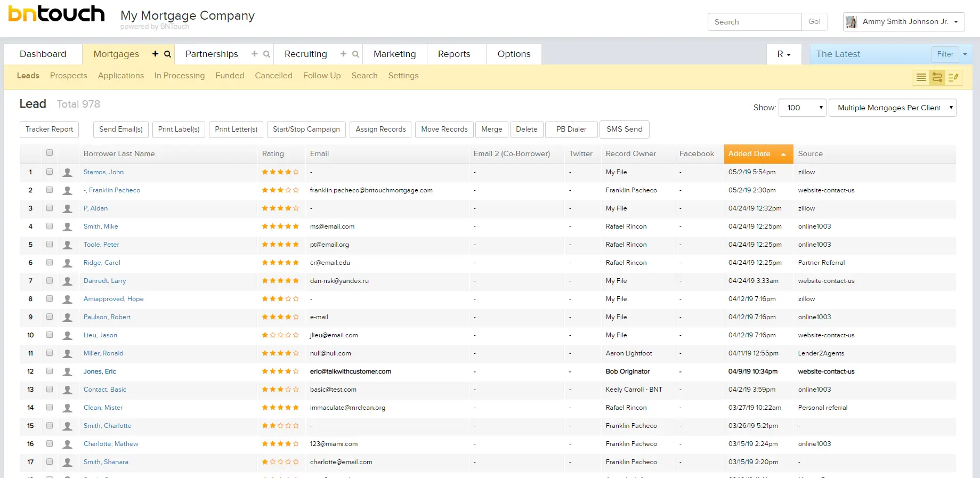Check the box for Stamos, John
The image size is (980, 478).
(x=50, y=172)
